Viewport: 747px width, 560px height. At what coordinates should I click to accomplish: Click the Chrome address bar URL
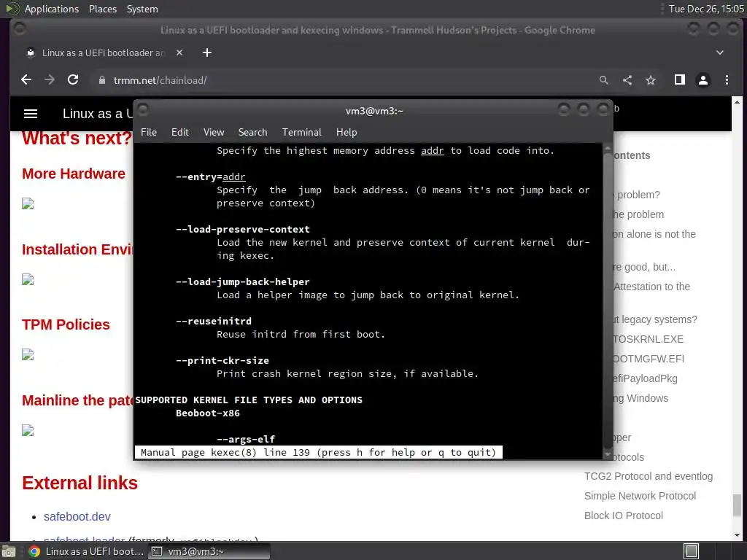click(x=160, y=80)
